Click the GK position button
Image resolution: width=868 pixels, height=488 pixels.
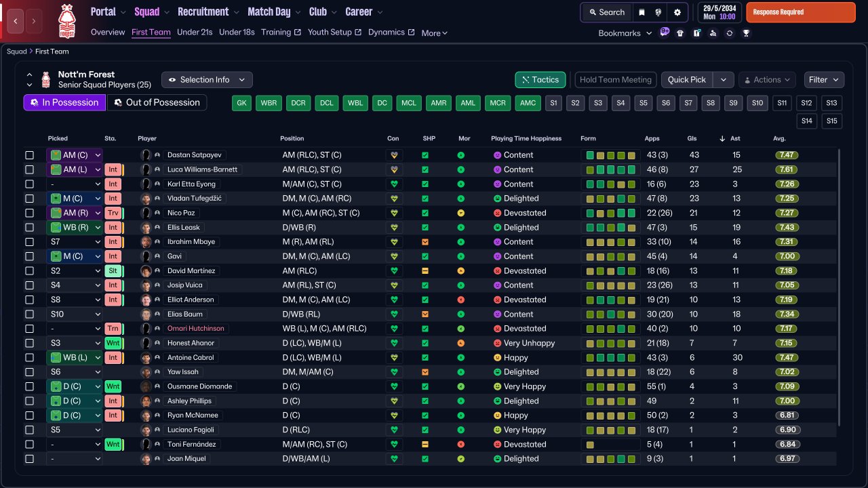point(242,103)
